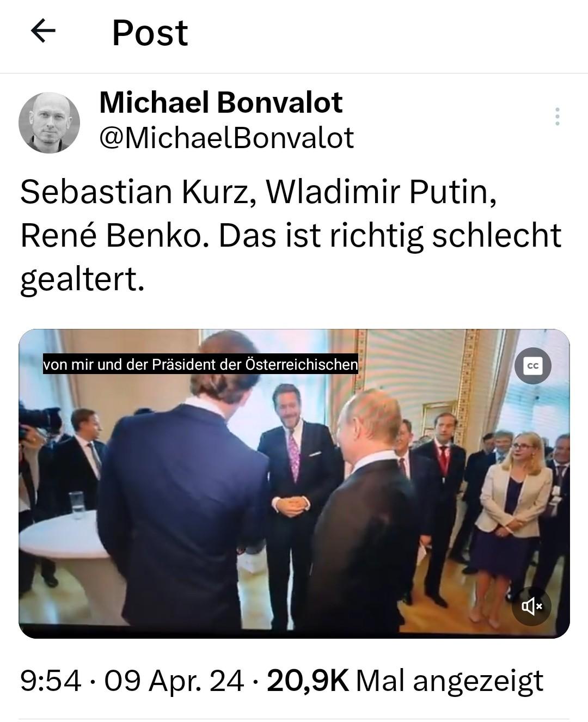Tap the tweet text starting Sebastian Kurz
588x722 pixels.
[x=291, y=236]
